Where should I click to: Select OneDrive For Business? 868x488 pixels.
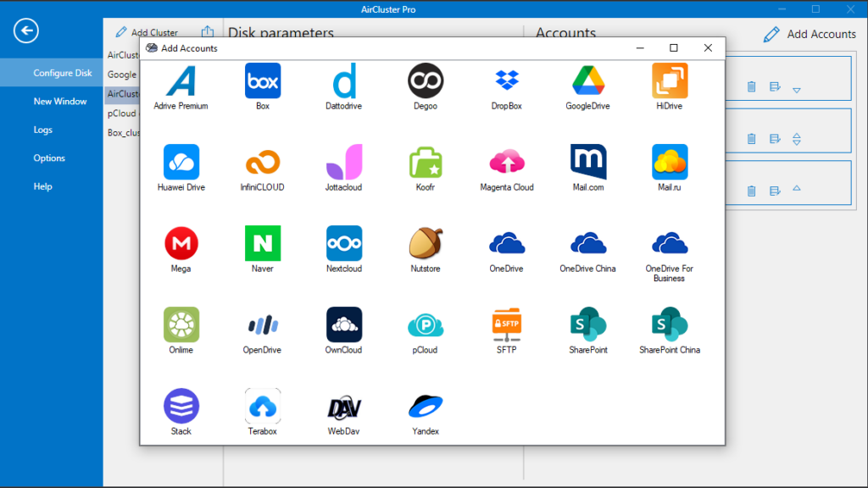670,243
